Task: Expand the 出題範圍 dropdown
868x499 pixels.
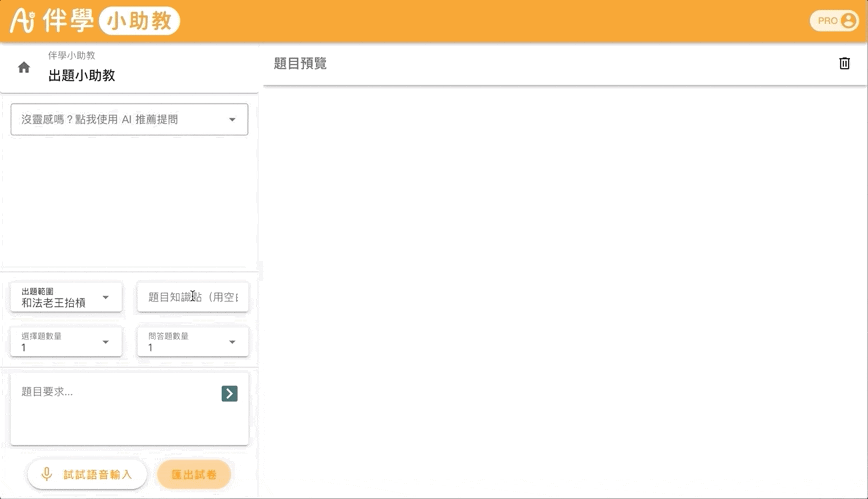Action: (66, 298)
